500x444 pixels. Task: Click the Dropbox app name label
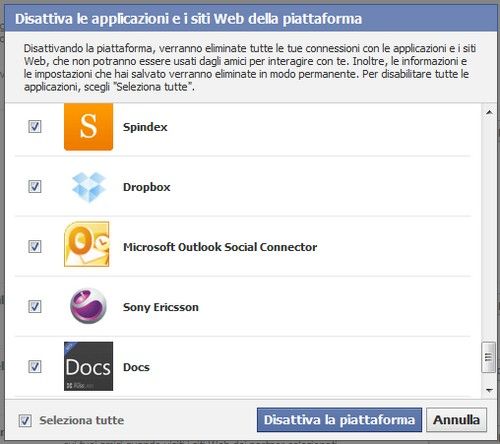147,187
